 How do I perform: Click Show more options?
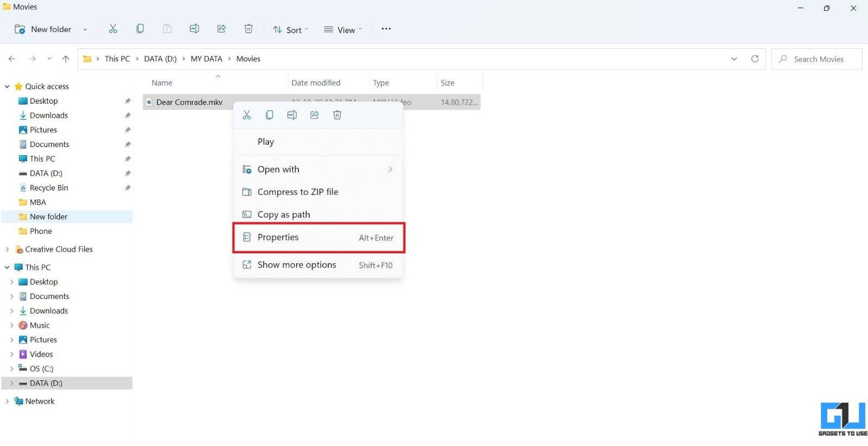[x=318, y=265]
